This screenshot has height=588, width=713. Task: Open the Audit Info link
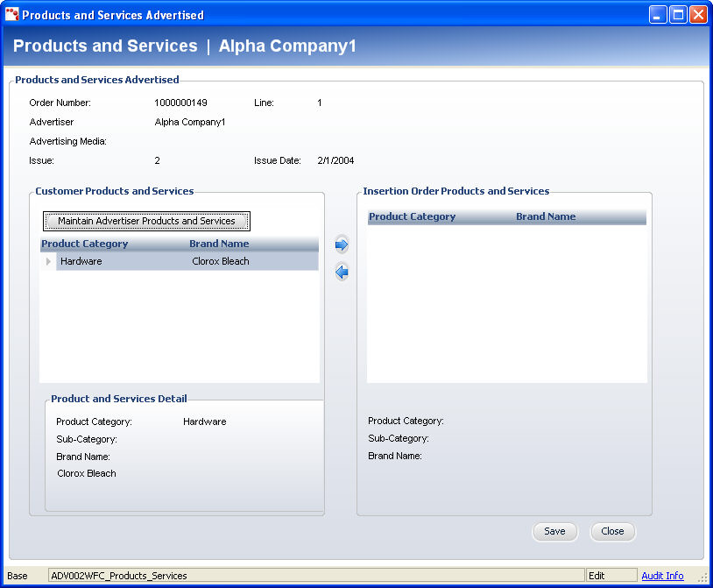(x=662, y=576)
